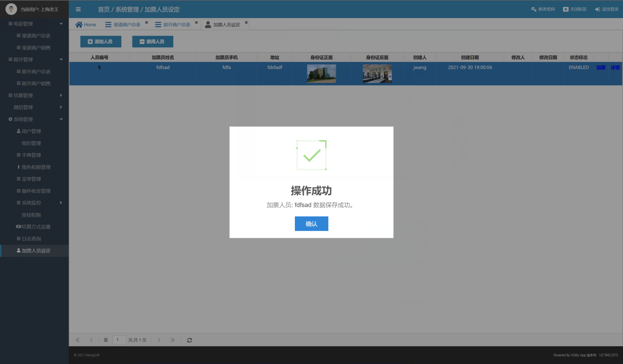Switch to the 渠道商户总表 tab
623x364 pixels.
(x=123, y=24)
